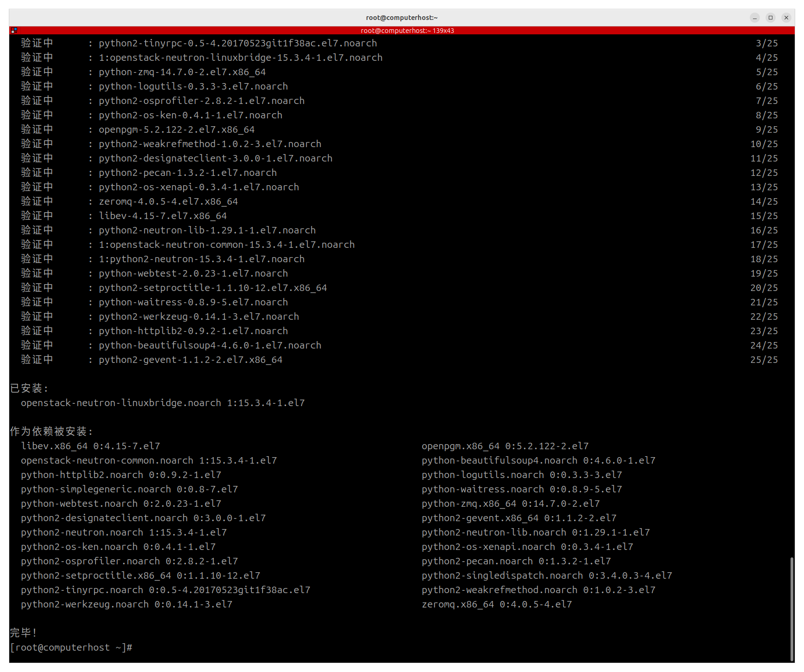Click 'python-webtest.noarch 0:2.0.23-1.el7' dependency
The height and width of the screenshot is (672, 804).
tap(121, 504)
